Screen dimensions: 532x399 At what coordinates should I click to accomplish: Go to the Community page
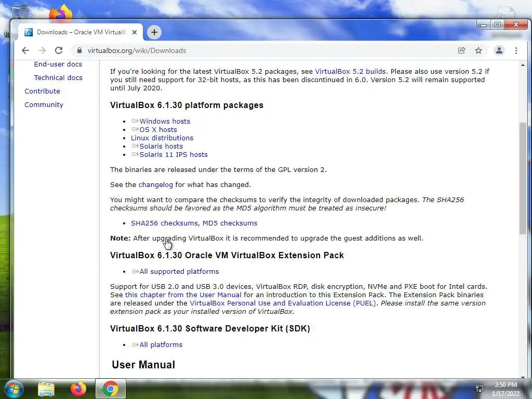pos(44,105)
